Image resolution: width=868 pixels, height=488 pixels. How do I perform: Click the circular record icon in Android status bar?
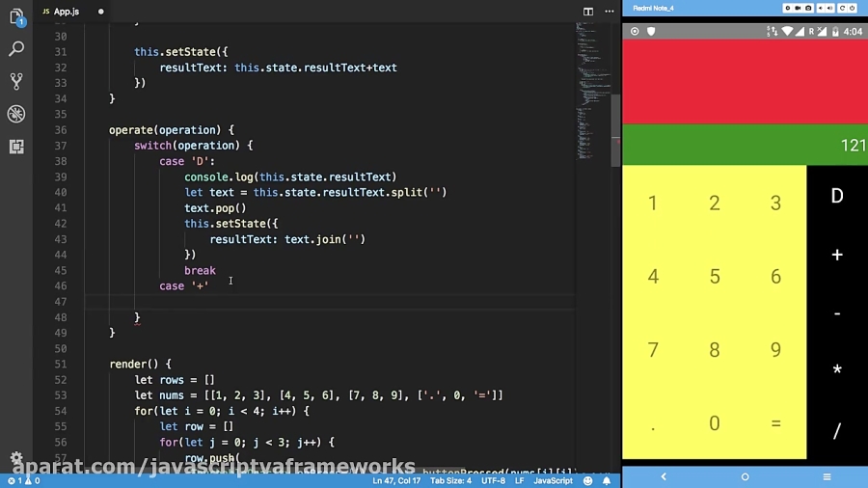(635, 32)
